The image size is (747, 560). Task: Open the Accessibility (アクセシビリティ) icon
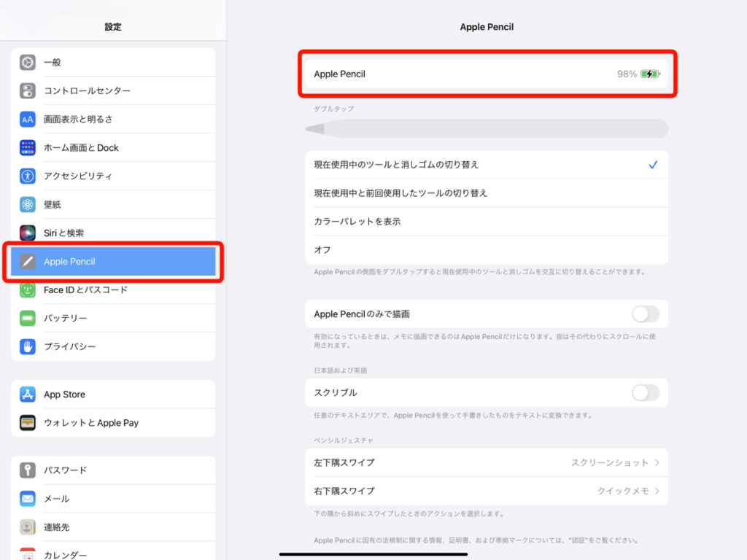pos(28,176)
